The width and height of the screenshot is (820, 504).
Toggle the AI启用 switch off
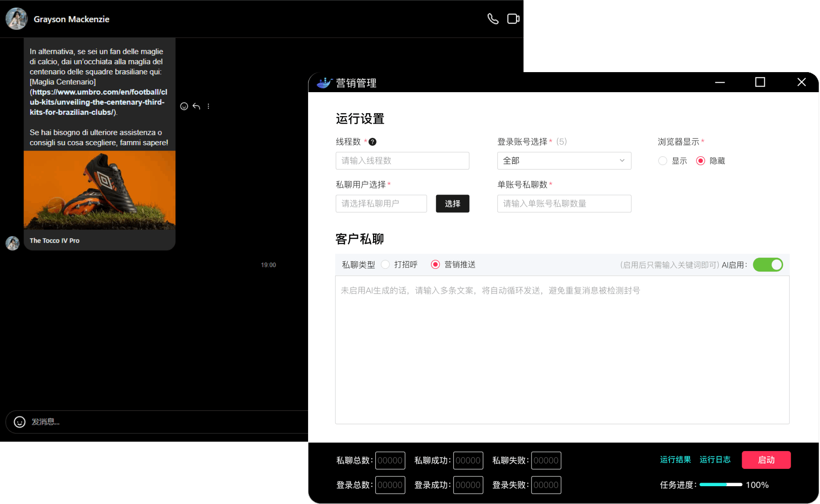tap(767, 265)
